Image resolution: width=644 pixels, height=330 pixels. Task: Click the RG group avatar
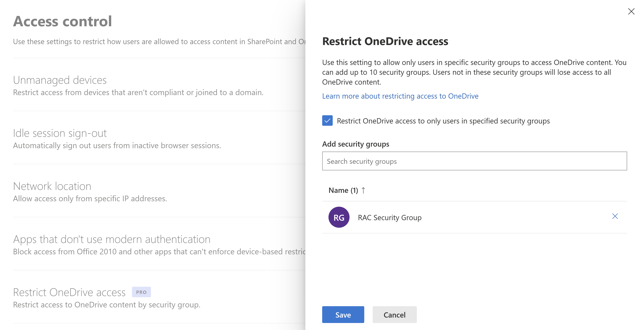[339, 217]
